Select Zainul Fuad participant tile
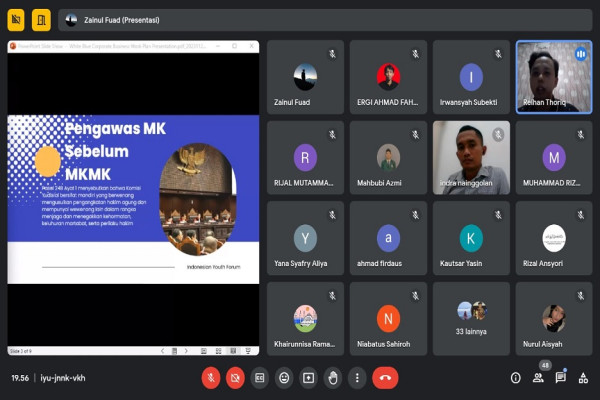The height and width of the screenshot is (400, 600). coord(305,77)
